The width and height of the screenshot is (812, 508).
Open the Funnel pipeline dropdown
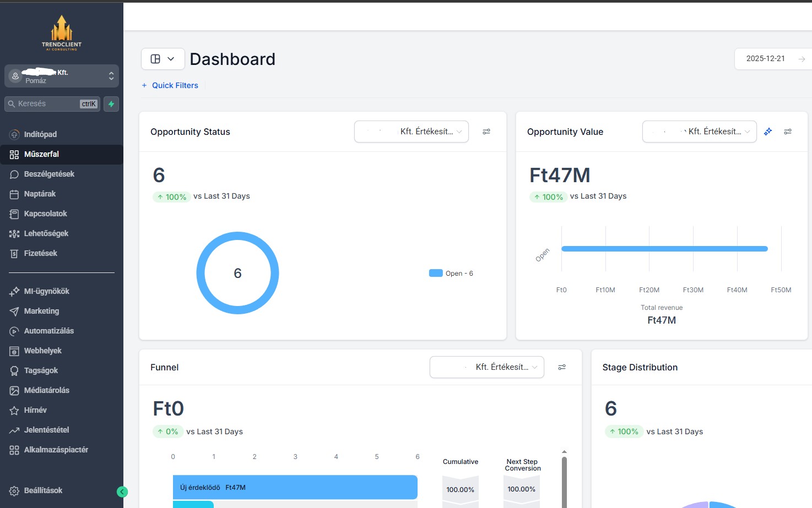(x=487, y=367)
